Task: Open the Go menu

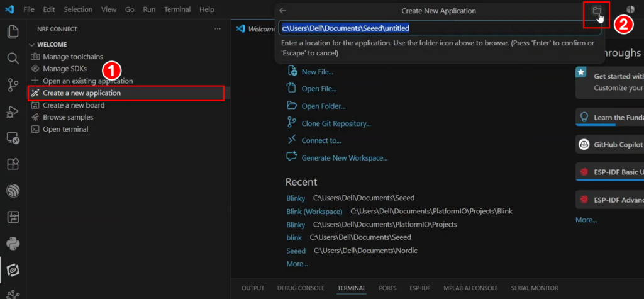Action: tap(130, 9)
